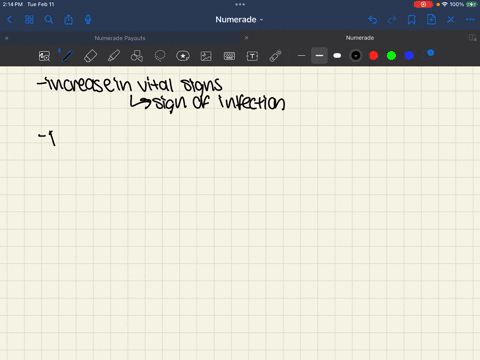
Task: Tap the red screen recording indicator
Action: 423,4
